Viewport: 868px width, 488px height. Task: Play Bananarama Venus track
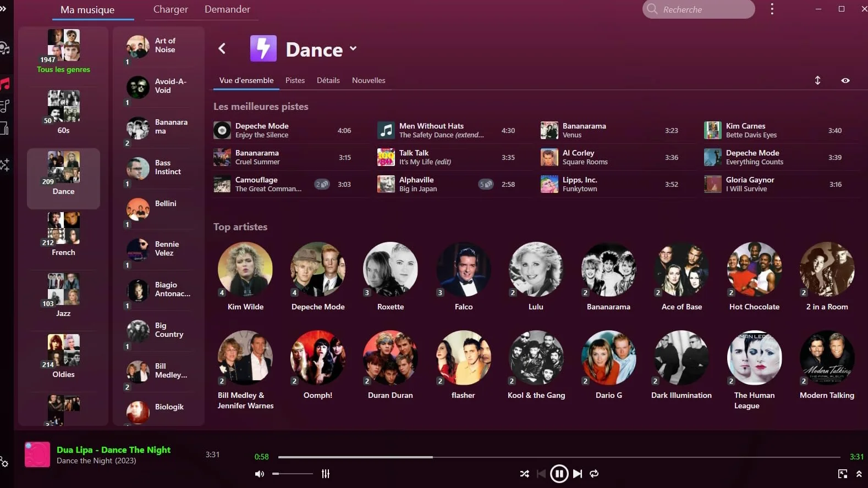[609, 130]
